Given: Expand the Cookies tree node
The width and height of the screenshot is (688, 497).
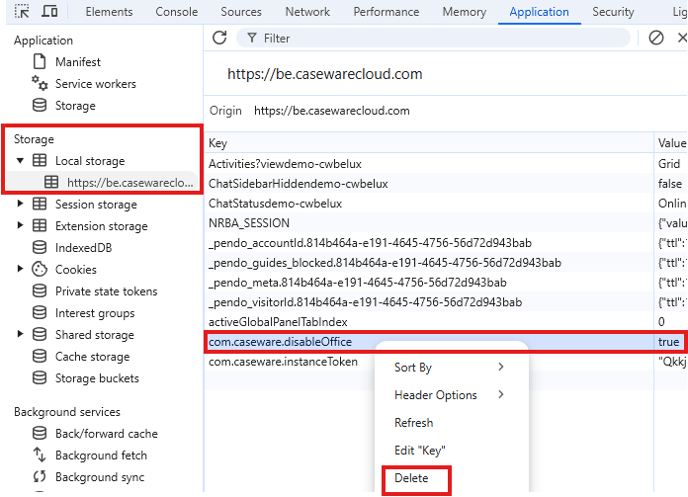Looking at the screenshot, I should click(x=20, y=268).
